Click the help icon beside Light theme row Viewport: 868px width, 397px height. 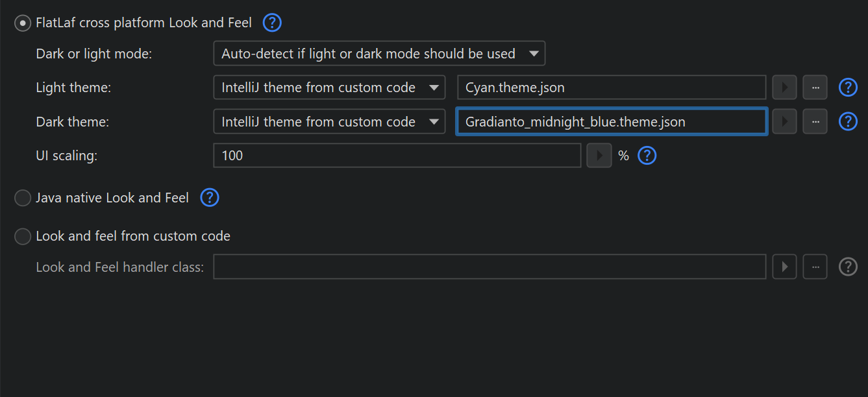pyautogui.click(x=848, y=88)
